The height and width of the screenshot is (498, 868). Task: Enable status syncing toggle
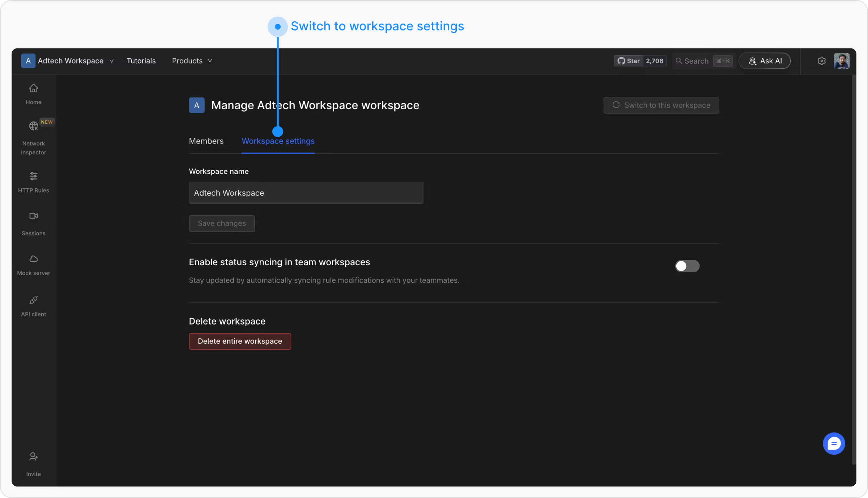pos(687,266)
